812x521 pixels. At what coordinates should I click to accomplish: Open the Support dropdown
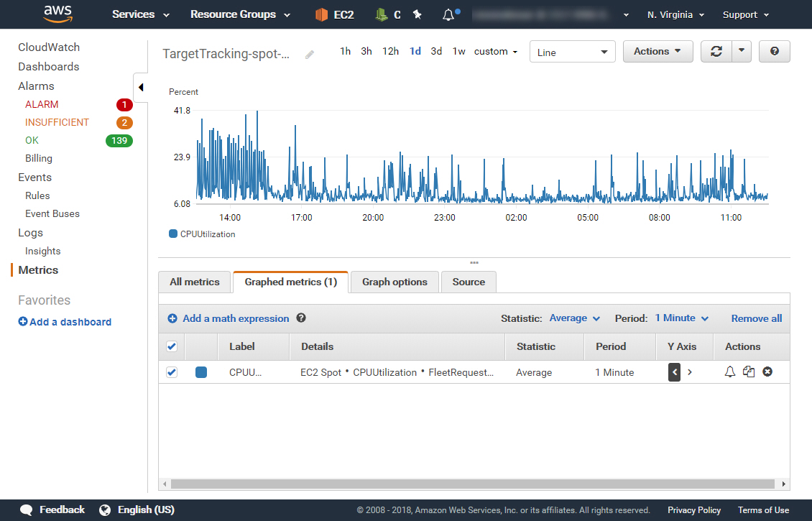(x=746, y=15)
